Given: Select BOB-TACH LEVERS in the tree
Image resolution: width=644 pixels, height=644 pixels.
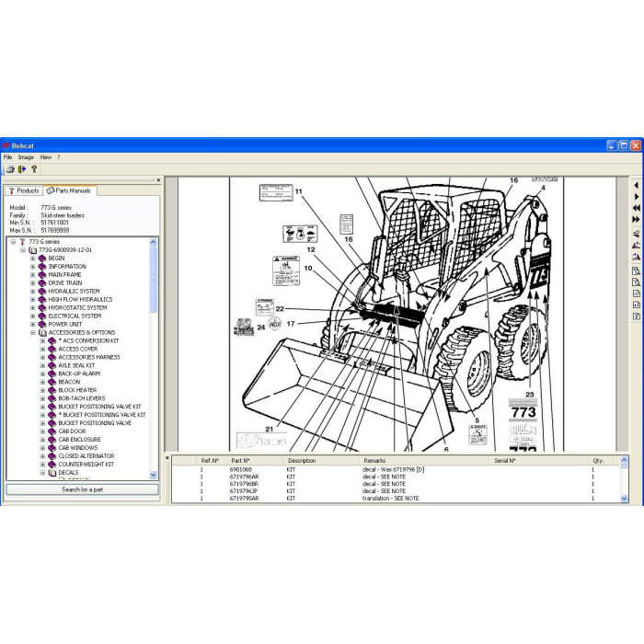Looking at the screenshot, I should pyautogui.click(x=81, y=398).
